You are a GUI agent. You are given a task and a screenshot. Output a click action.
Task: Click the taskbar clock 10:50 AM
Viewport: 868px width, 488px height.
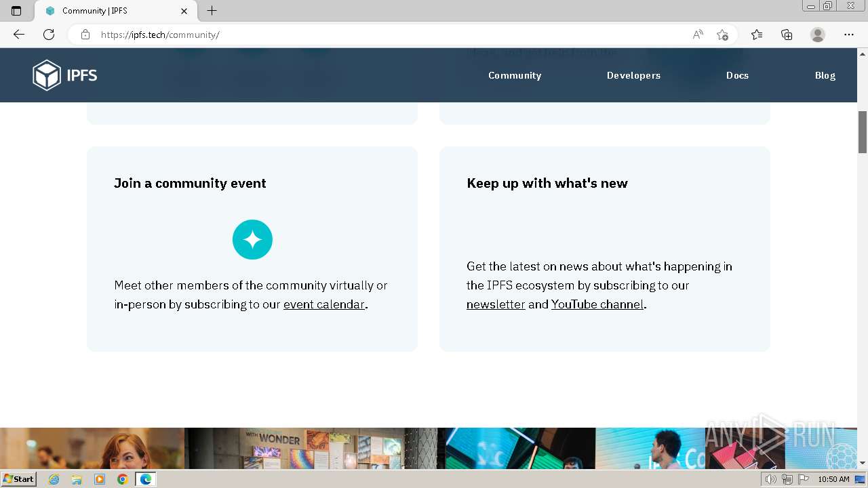pyautogui.click(x=833, y=479)
